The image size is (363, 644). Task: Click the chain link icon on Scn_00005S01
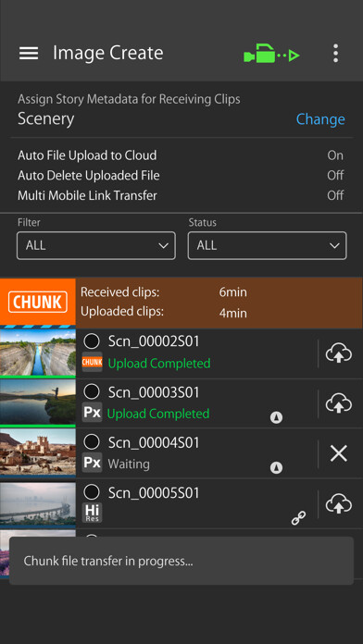[x=298, y=518]
